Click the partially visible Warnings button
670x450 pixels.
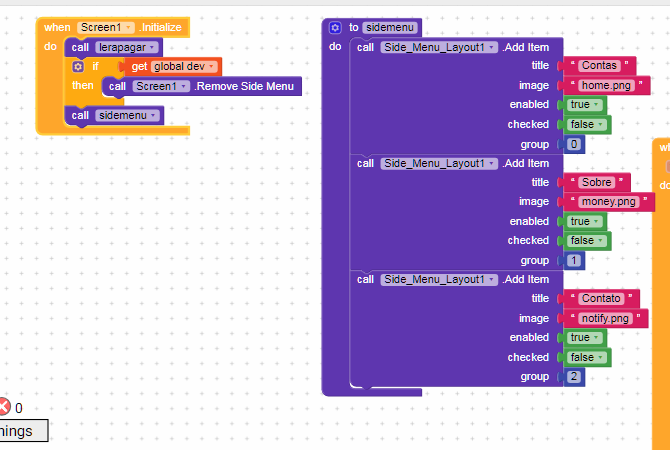(x=22, y=431)
